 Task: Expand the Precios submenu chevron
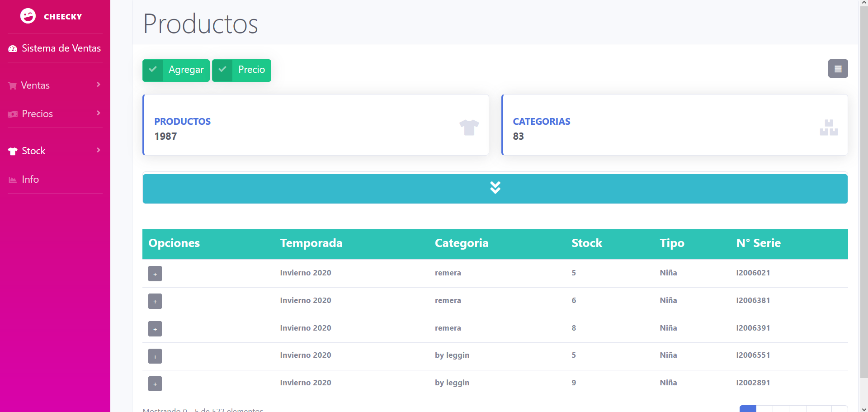coord(99,114)
